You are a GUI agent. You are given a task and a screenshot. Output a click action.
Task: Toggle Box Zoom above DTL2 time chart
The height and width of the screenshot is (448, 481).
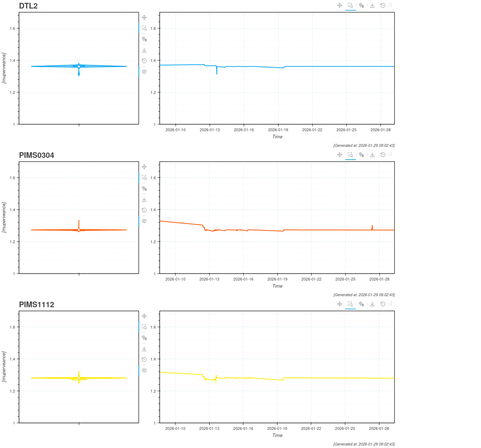(350, 5)
